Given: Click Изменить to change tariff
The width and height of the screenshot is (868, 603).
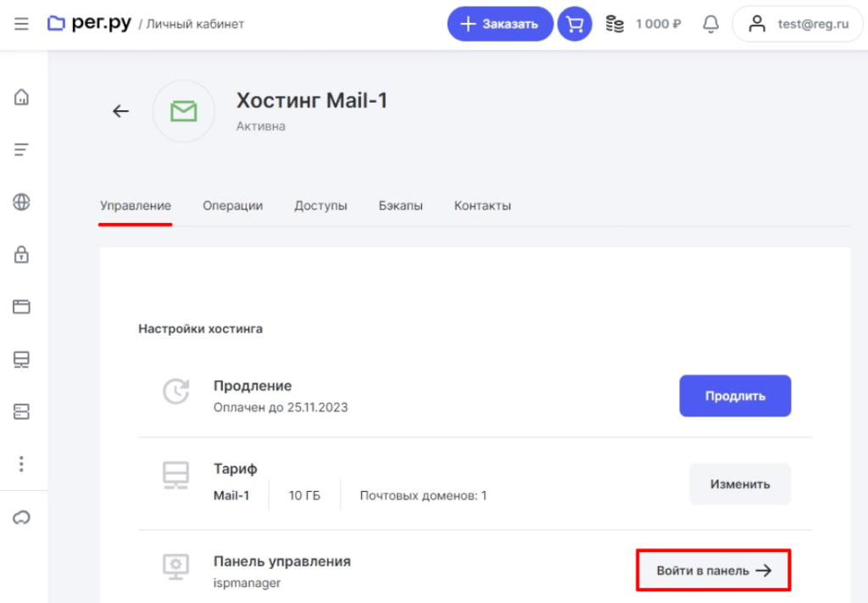Looking at the screenshot, I should tap(739, 484).
